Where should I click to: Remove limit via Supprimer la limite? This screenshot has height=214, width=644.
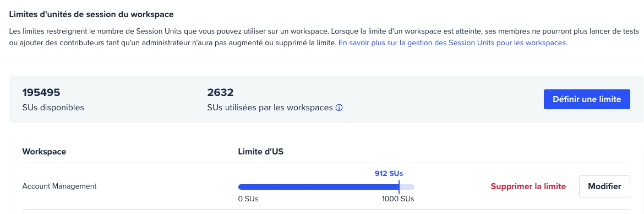pyautogui.click(x=528, y=186)
